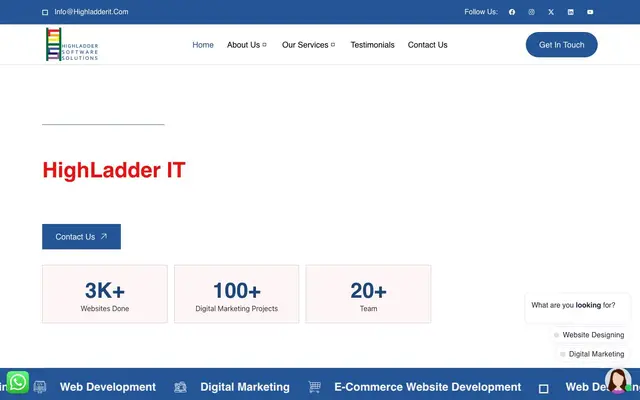
Task: Click the chat assistant avatar
Action: 618,380
